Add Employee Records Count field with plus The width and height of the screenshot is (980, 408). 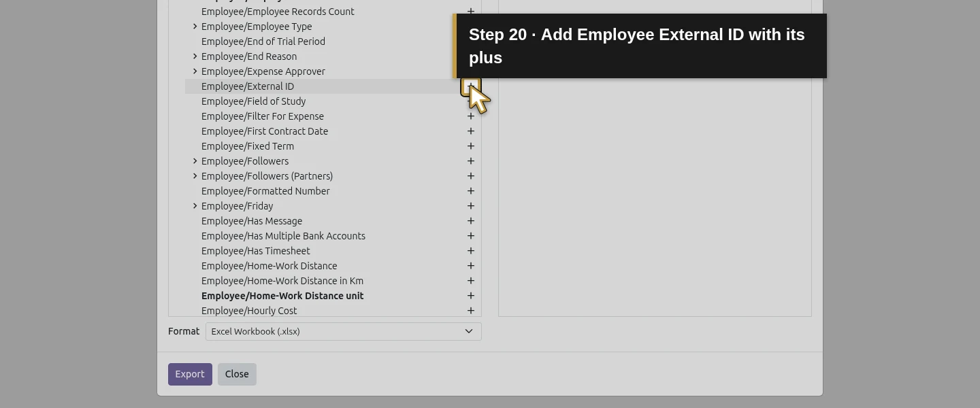470,12
